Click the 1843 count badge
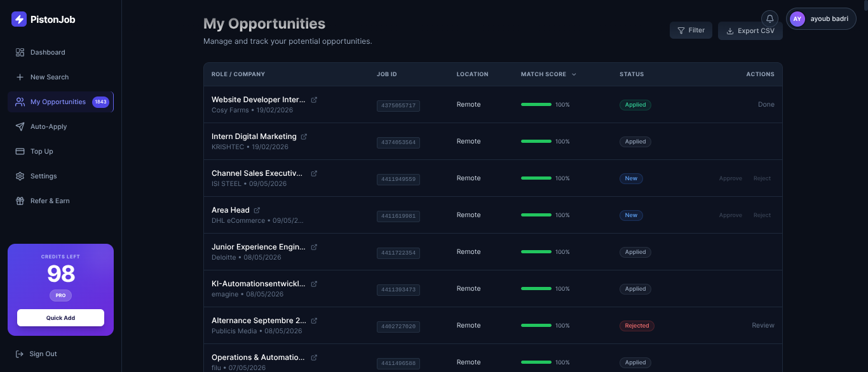868x372 pixels. [100, 102]
